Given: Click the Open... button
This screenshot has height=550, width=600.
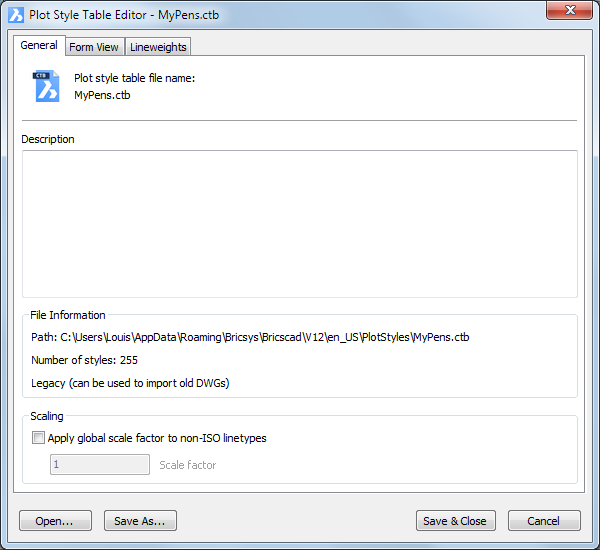Looking at the screenshot, I should pyautogui.click(x=55, y=521).
